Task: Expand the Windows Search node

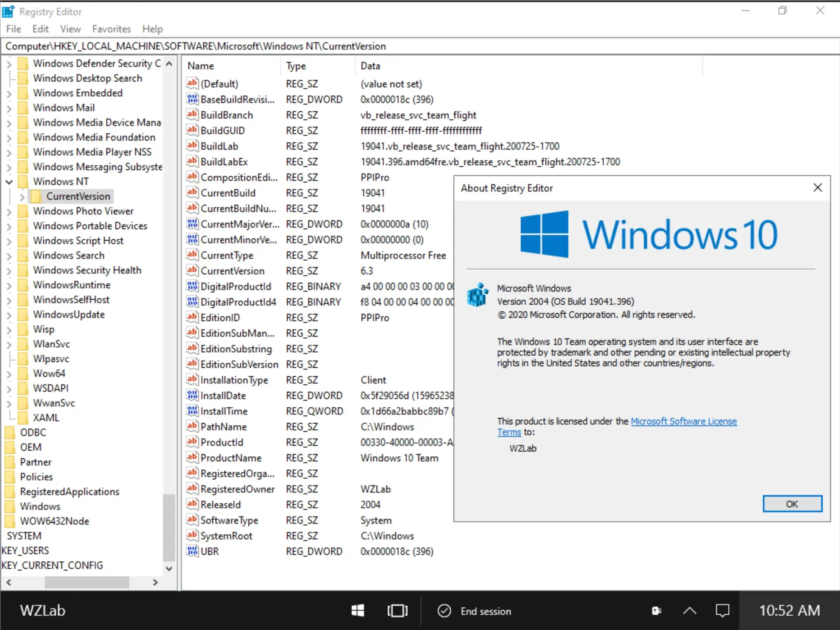Action: tap(9, 256)
